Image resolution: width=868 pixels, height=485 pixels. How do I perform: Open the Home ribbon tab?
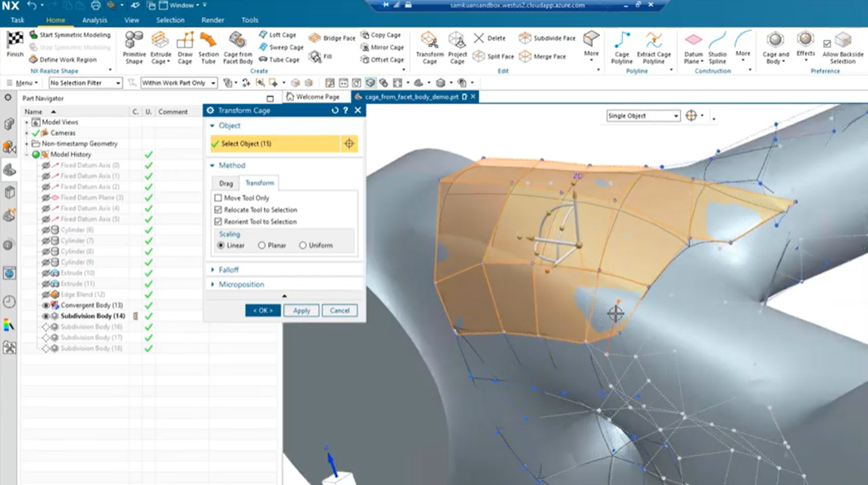tap(55, 20)
